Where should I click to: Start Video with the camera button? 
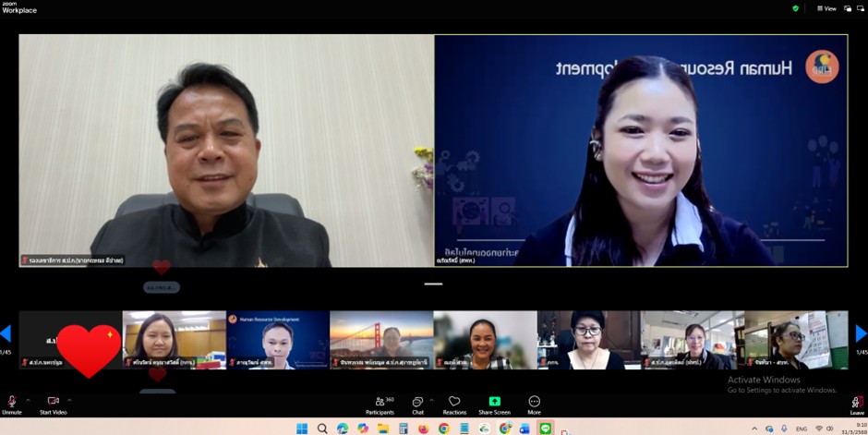(54, 405)
